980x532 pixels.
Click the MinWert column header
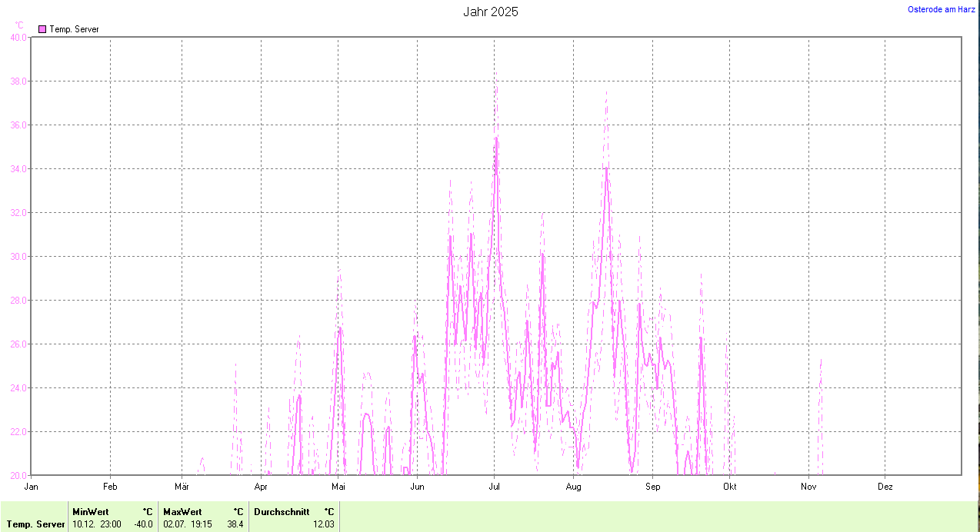pos(91,511)
